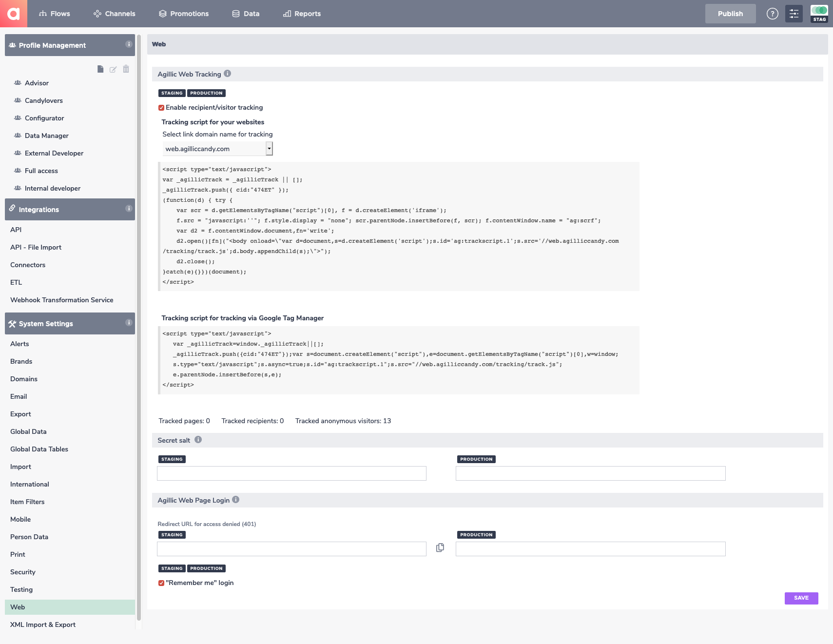Switch to the Flows section
833x644 pixels.
tap(55, 13)
